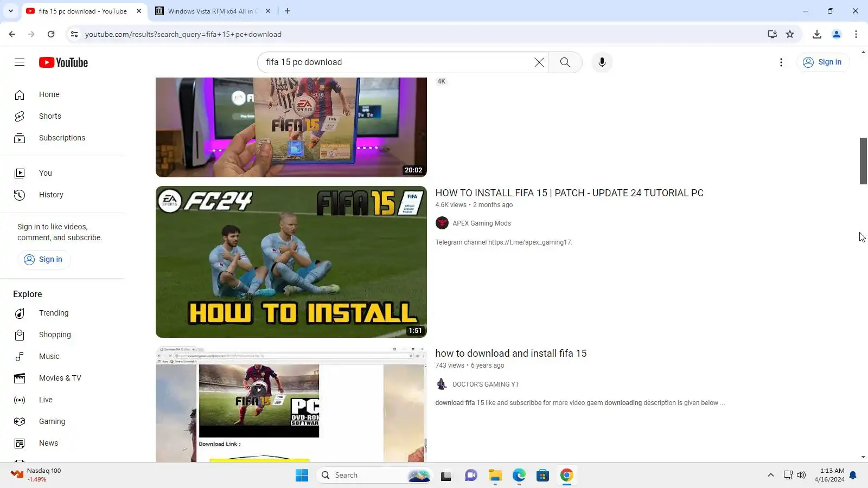Image resolution: width=868 pixels, height=488 pixels.
Task: Open a new Chrome tab
Action: click(x=288, y=11)
